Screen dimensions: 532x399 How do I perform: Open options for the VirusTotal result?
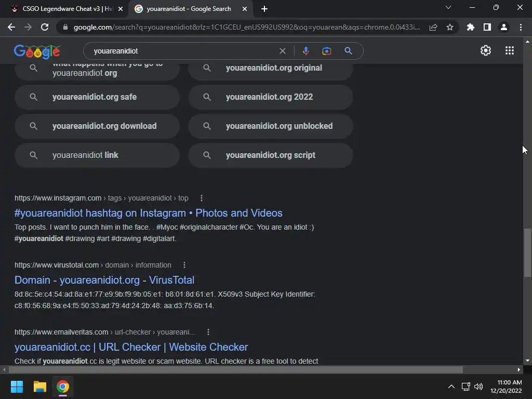[x=184, y=265]
